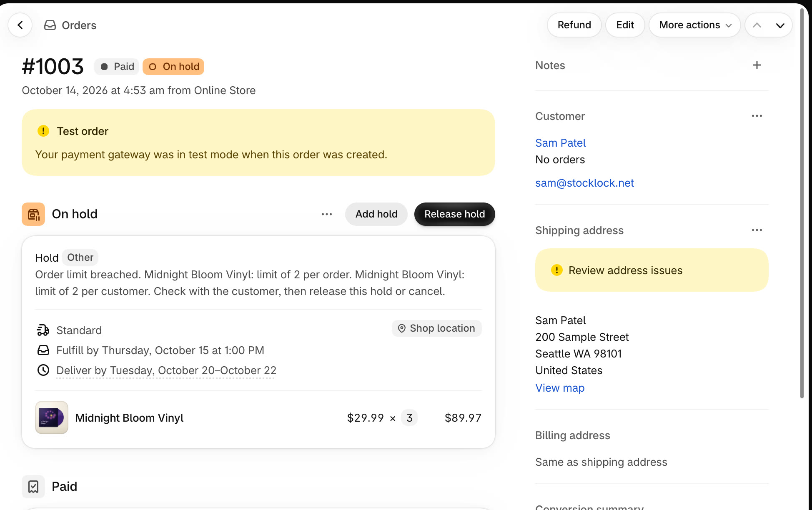Open the Orders breadcrumb
Screen dimensions: 812x510
pyautogui.click(x=79, y=25)
